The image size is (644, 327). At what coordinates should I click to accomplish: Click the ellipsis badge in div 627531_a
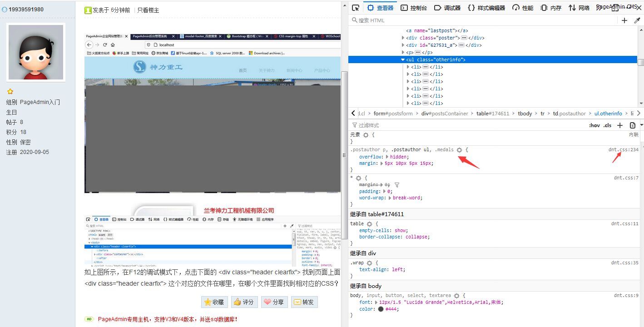461,45
